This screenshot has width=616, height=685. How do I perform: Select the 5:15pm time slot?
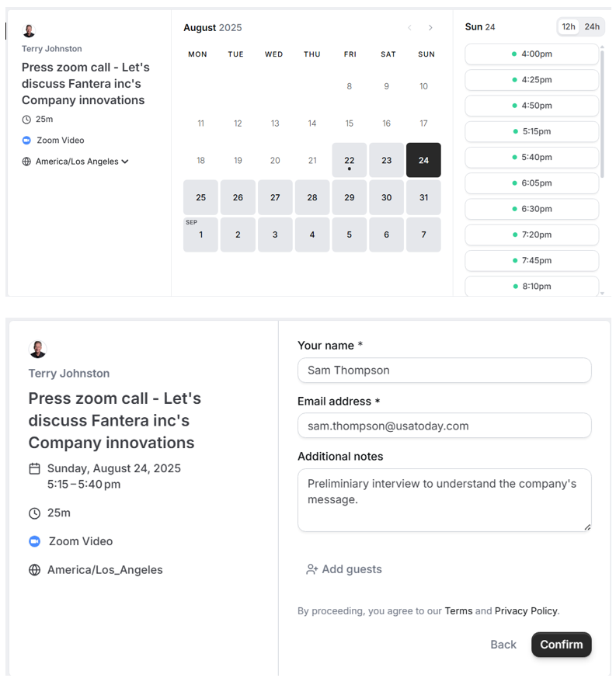click(532, 131)
